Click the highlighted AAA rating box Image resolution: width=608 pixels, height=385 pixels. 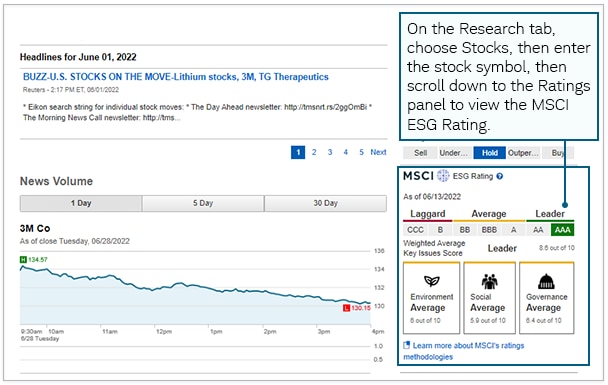563,230
